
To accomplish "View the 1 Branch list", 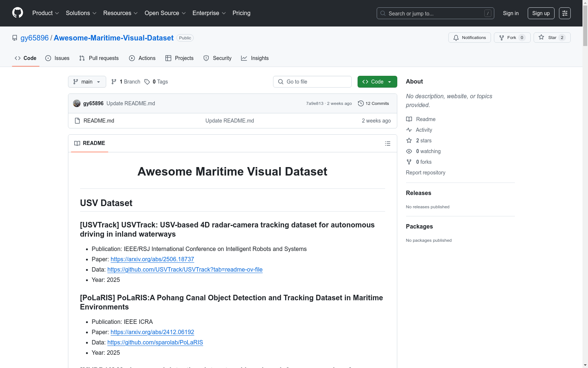I will (x=126, y=82).
